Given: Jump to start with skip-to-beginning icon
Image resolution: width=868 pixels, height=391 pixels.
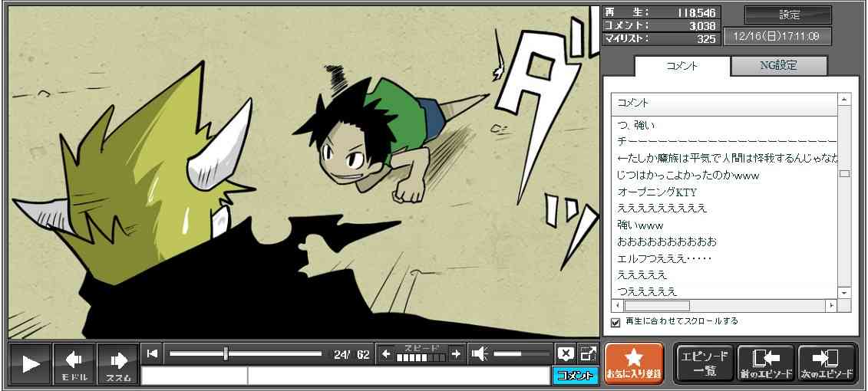Looking at the screenshot, I should pyautogui.click(x=152, y=353).
